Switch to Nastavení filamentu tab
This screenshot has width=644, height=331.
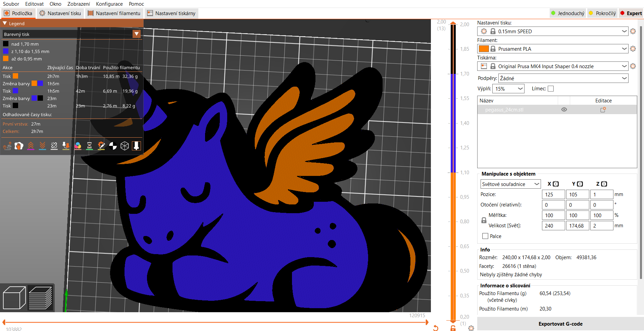pos(114,13)
